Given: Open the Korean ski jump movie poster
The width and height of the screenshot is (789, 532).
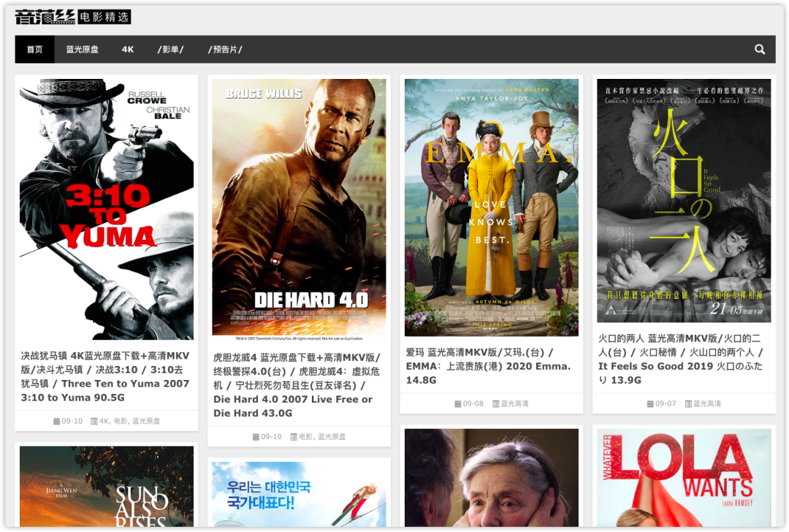Looking at the screenshot, I should pyautogui.click(x=299, y=494).
